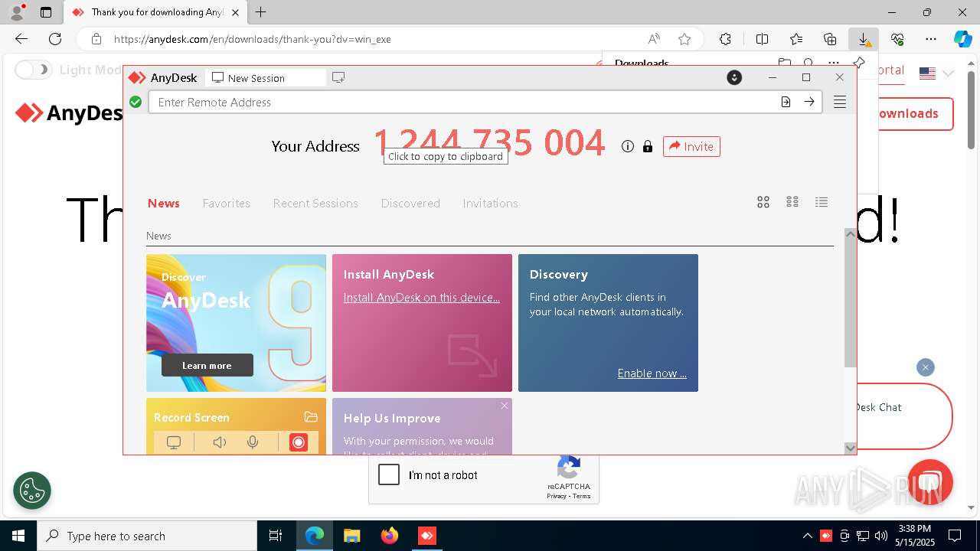Image resolution: width=980 pixels, height=551 pixels.
Task: Open Firefox from the taskbar
Action: point(390,536)
